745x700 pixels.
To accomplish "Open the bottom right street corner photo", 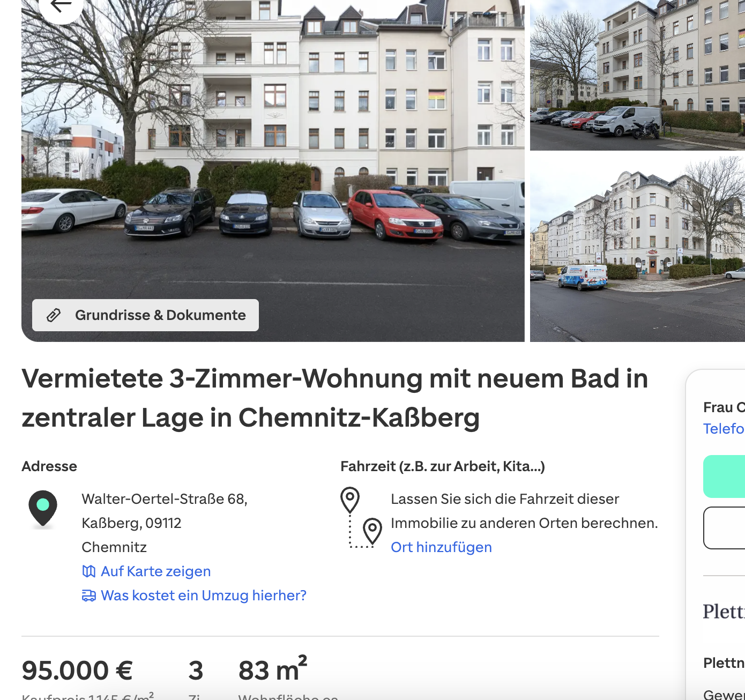I will coord(637,249).
